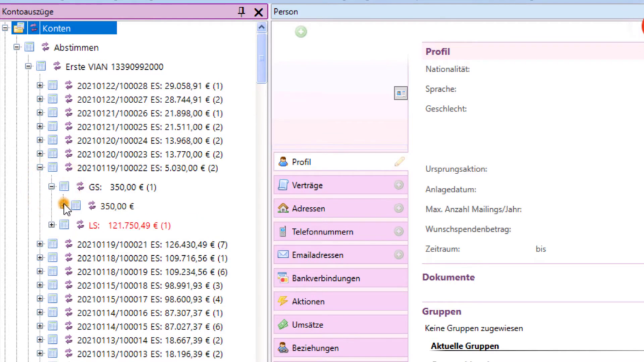Viewport: 644px width, 362px height.
Task: Open the Profil section
Action: [340, 162]
